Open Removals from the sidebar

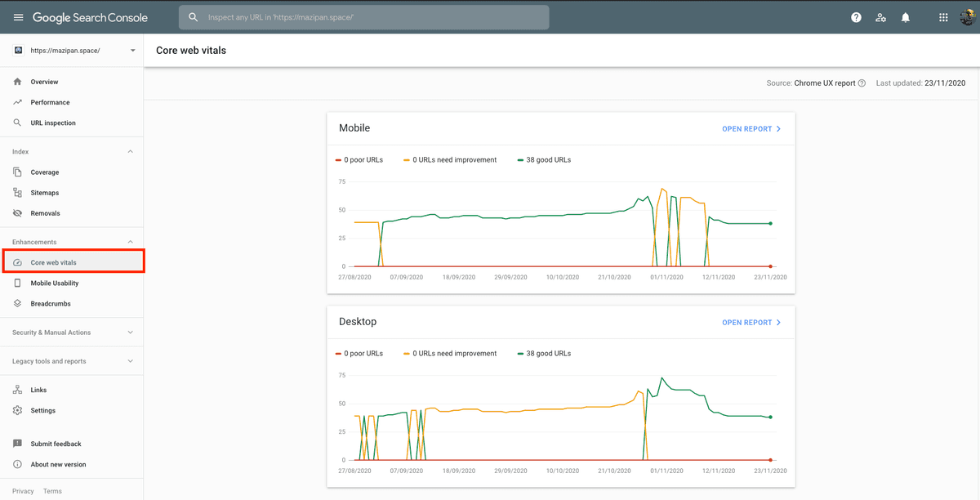pyautogui.click(x=45, y=213)
